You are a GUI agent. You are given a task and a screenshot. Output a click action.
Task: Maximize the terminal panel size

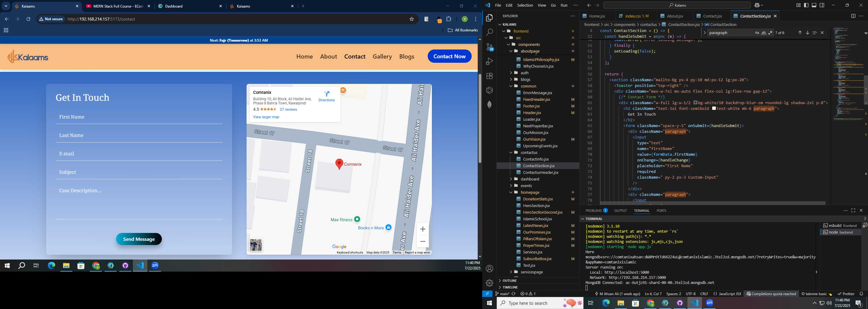click(x=853, y=211)
